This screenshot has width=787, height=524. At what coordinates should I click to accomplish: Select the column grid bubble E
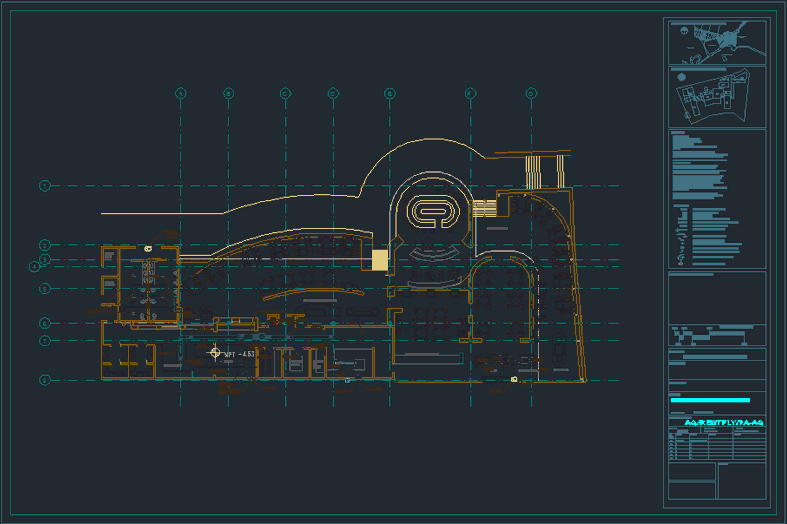(x=390, y=94)
